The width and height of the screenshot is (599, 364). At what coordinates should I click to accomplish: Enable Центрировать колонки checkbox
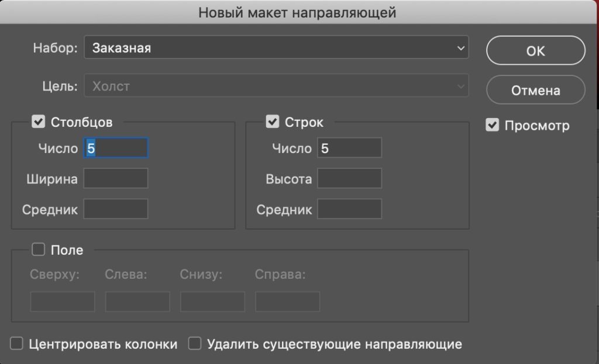pyautogui.click(x=18, y=344)
